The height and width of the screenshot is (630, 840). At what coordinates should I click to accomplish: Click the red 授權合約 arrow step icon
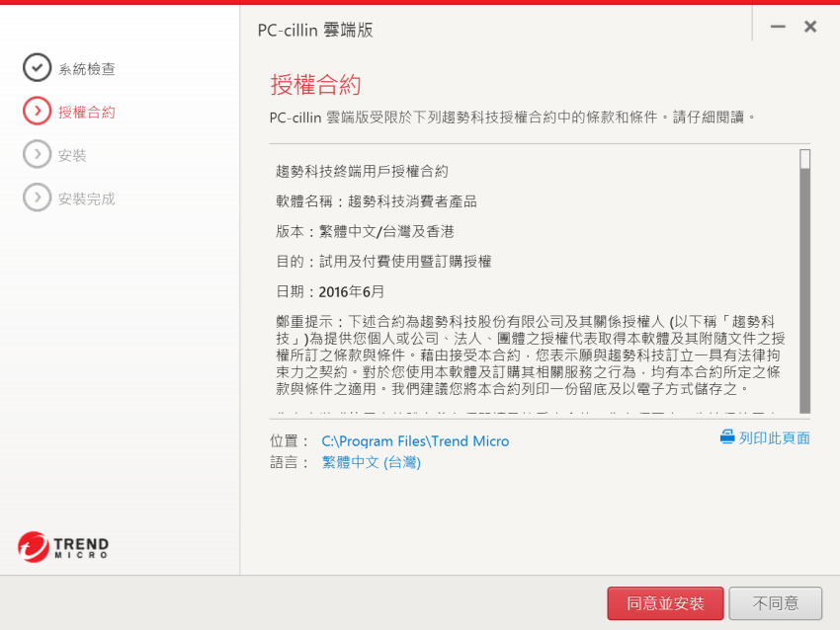pos(37,112)
